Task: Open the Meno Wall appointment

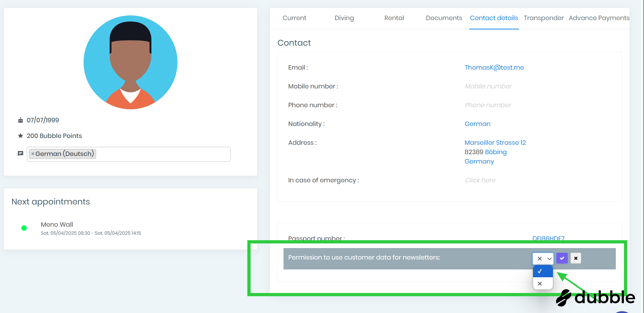Action: (57, 225)
